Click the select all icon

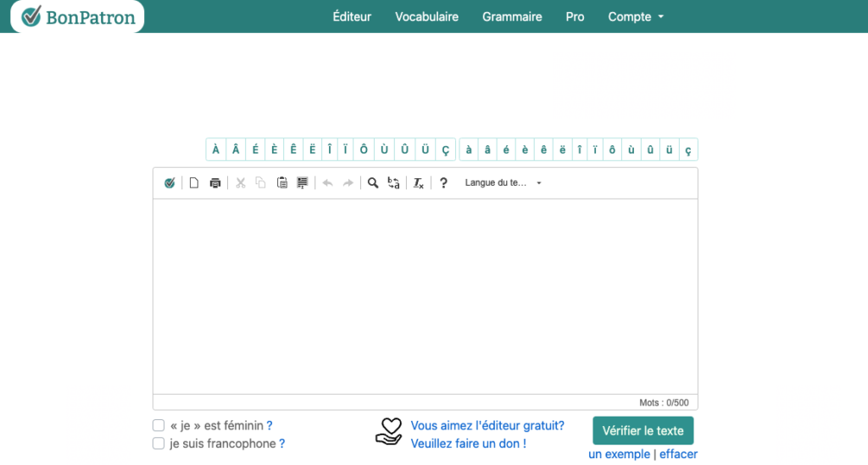click(302, 183)
